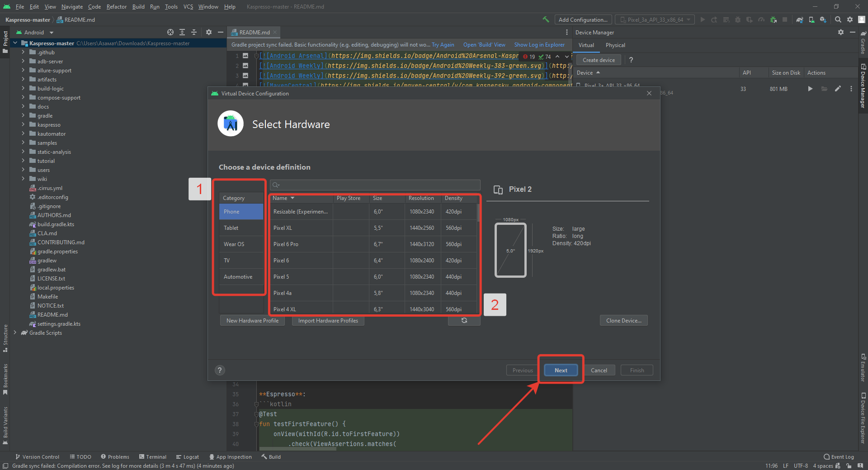Click Expand All icon in Project panel
This screenshot has width=868, height=470.
tap(182, 32)
